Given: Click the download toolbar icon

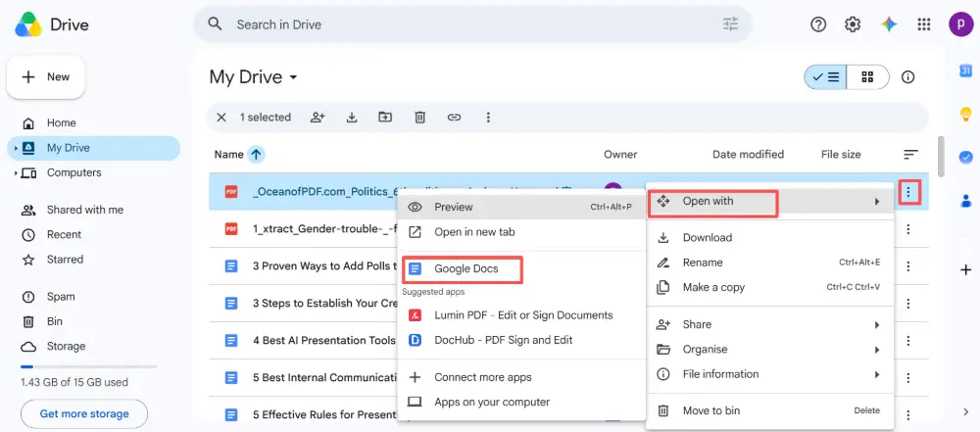Looking at the screenshot, I should tap(352, 117).
